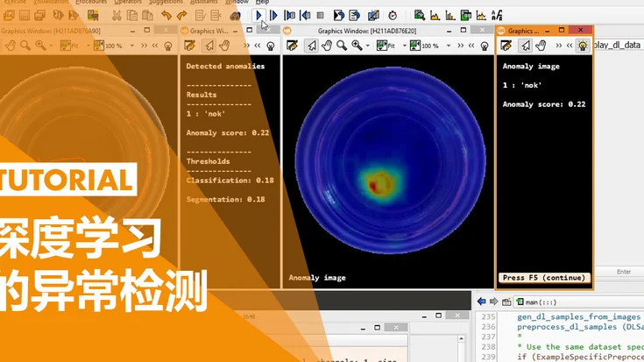644x362 pixels.
Task: Select the pointer tool in the central Graphics Window
Action: tap(312, 46)
